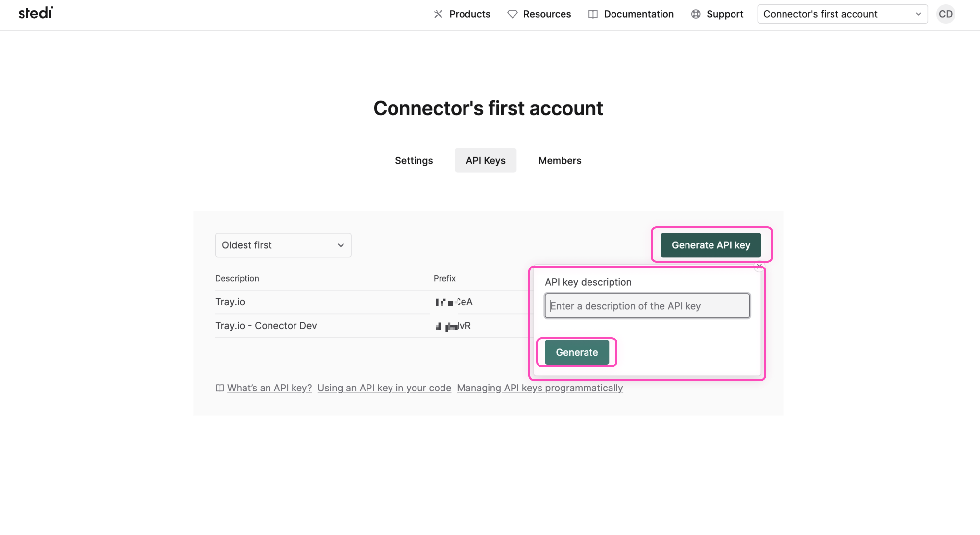Select the API Keys tab
Screen dimensions: 980x535
485,161
